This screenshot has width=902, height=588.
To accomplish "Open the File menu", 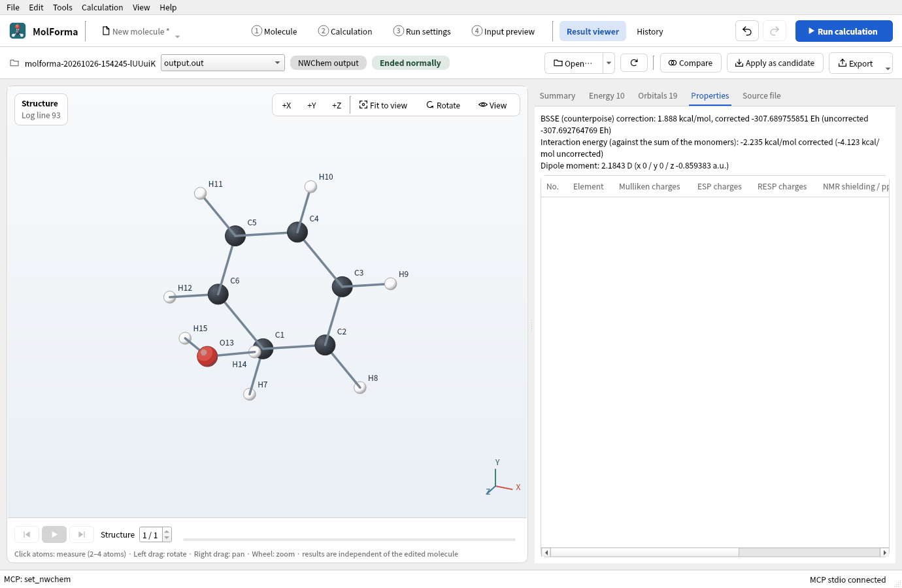I will tap(13, 7).
